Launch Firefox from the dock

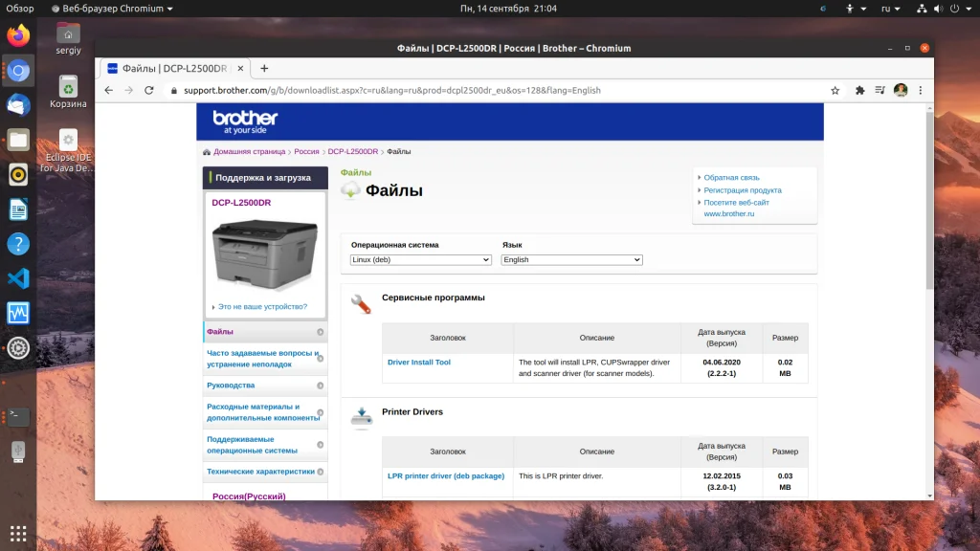click(18, 36)
